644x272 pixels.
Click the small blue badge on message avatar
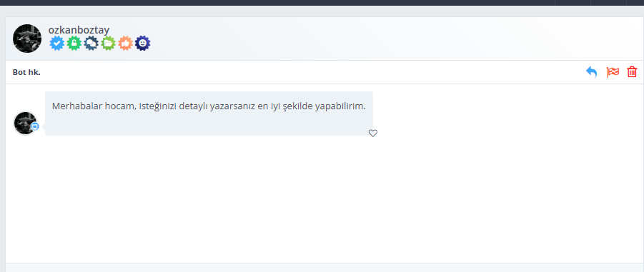click(35, 127)
